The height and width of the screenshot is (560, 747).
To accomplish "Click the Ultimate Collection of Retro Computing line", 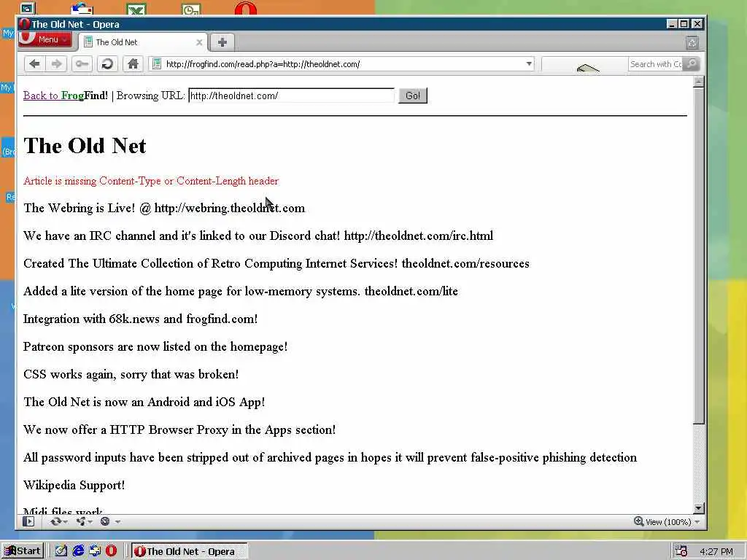I will [276, 263].
